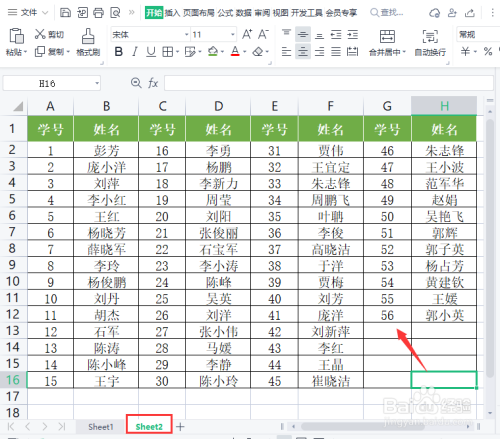Click the vertical three-dot more menu
Viewport: 500px width, 439px height.
tap(493, 13)
